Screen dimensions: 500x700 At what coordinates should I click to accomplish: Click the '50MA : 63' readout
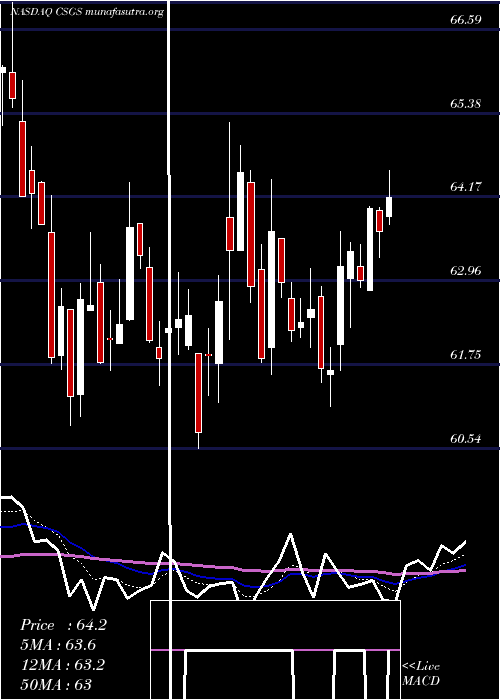(56, 684)
